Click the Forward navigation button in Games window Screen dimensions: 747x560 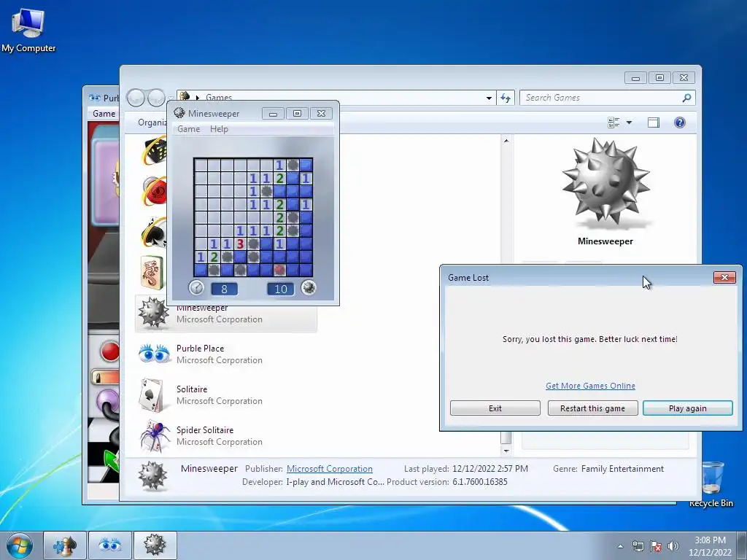(x=156, y=98)
